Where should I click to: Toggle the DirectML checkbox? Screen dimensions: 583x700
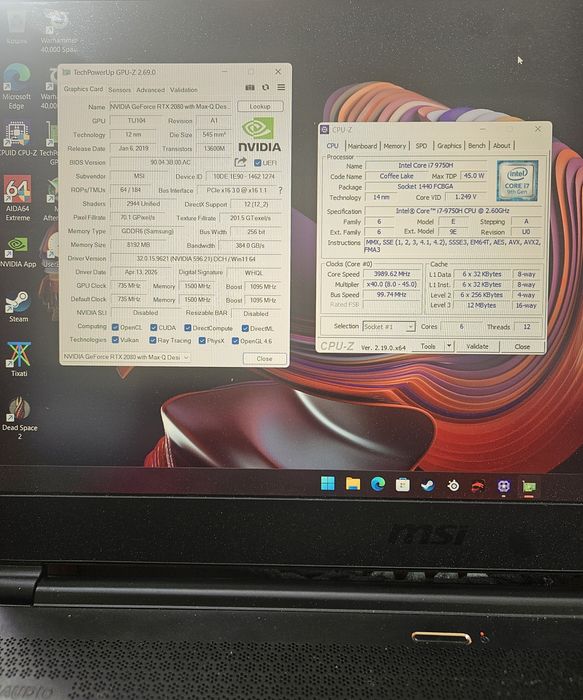point(245,329)
